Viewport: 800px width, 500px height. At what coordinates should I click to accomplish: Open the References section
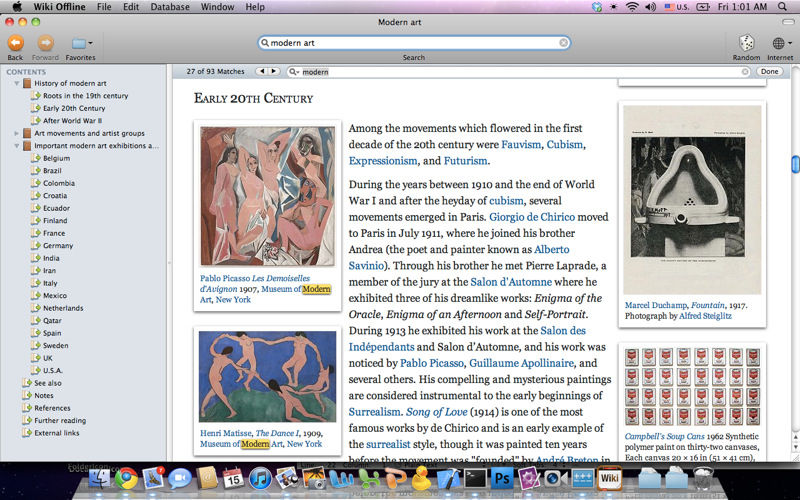point(52,408)
